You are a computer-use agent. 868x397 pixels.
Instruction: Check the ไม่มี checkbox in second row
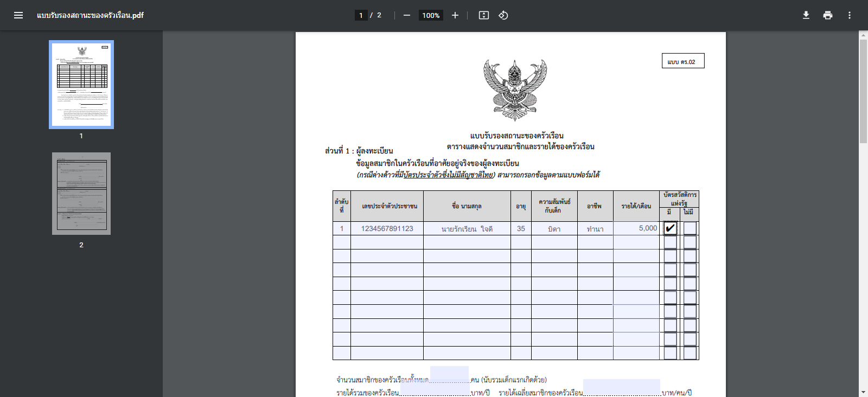[690, 242]
